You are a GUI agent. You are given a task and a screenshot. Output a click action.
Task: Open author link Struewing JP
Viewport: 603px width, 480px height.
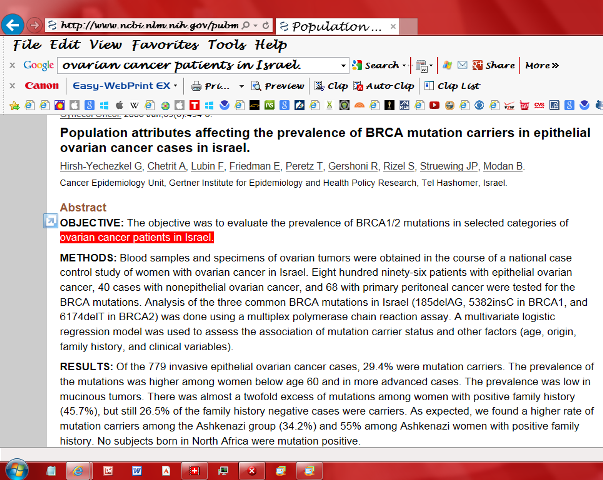[449, 166]
